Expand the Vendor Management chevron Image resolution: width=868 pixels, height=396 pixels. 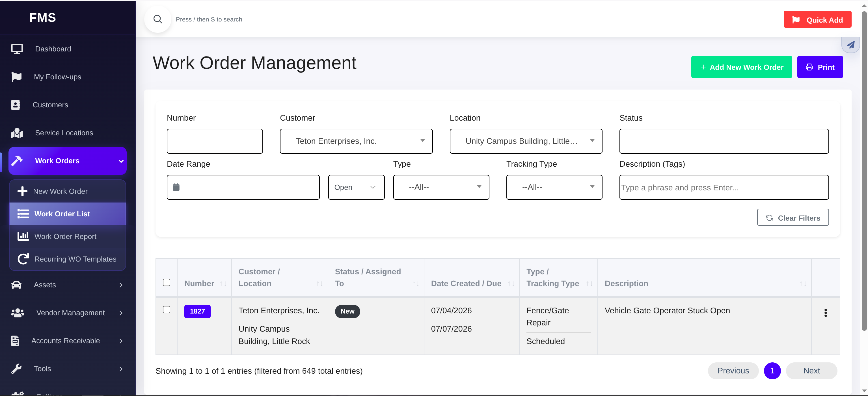(x=121, y=313)
